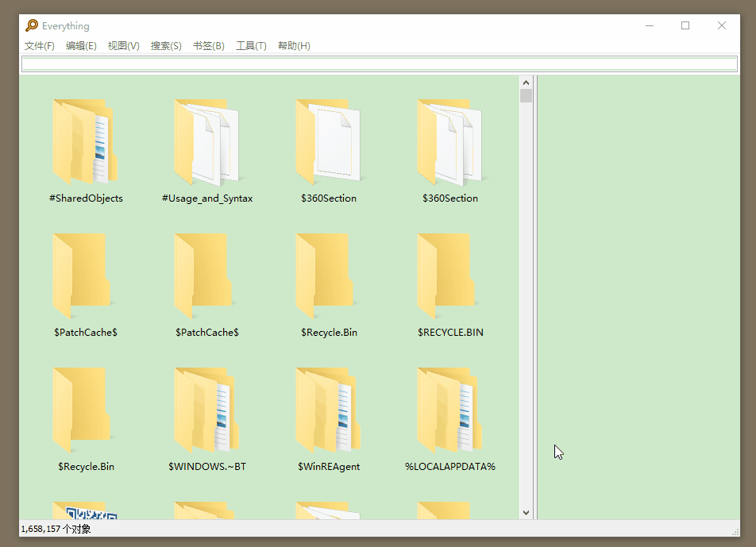Open the 帮助(H) help menu

[294, 46]
